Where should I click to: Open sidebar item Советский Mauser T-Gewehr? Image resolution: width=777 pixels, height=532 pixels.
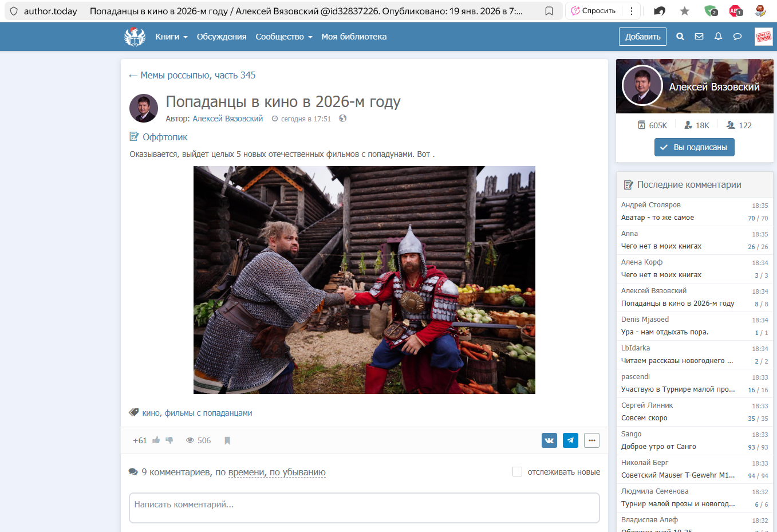click(679, 475)
